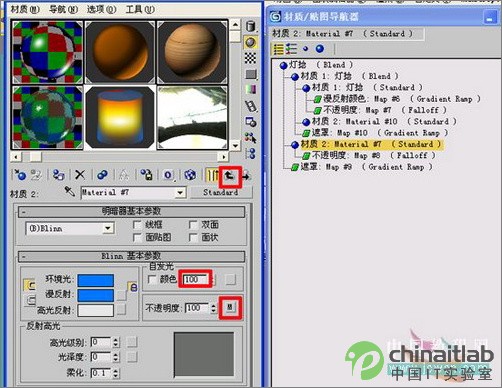Click the Video Color Check icon
This screenshot has height=388, width=502.
coord(250,89)
